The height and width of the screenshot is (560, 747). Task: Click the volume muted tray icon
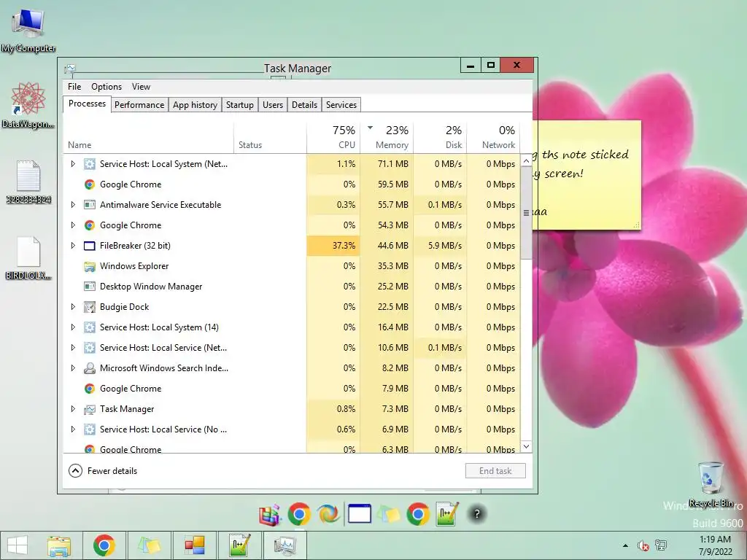[643, 545]
